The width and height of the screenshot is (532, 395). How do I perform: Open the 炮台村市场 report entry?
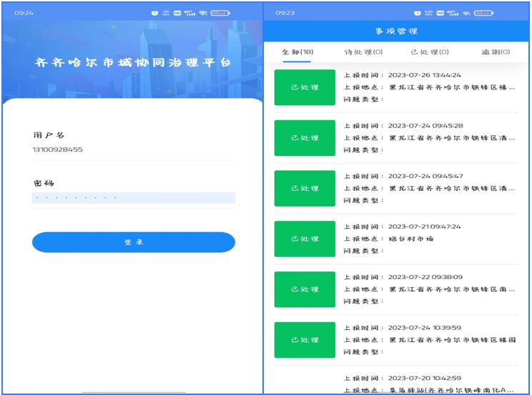pos(429,239)
